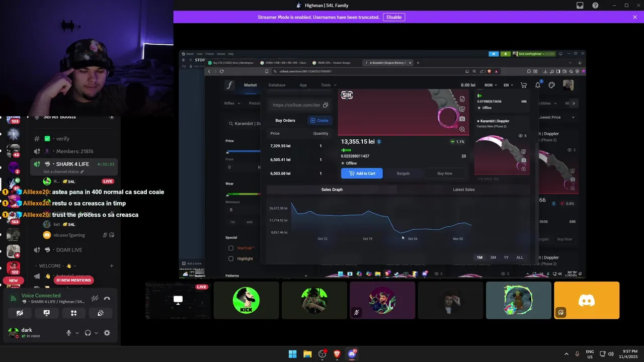Open the Database tab on CSFloat
Viewport: 644px width, 362px height.
tap(277, 85)
